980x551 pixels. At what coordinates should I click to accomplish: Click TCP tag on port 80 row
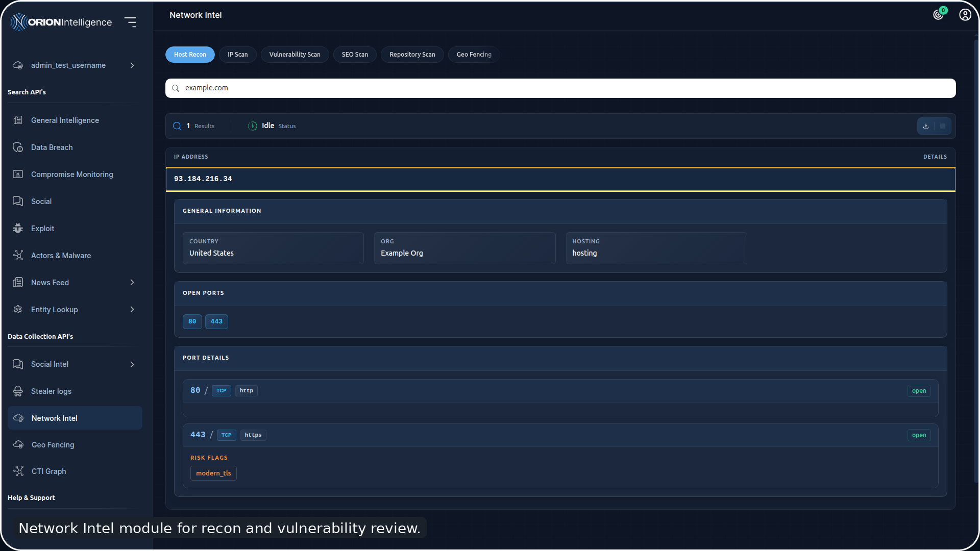click(222, 391)
